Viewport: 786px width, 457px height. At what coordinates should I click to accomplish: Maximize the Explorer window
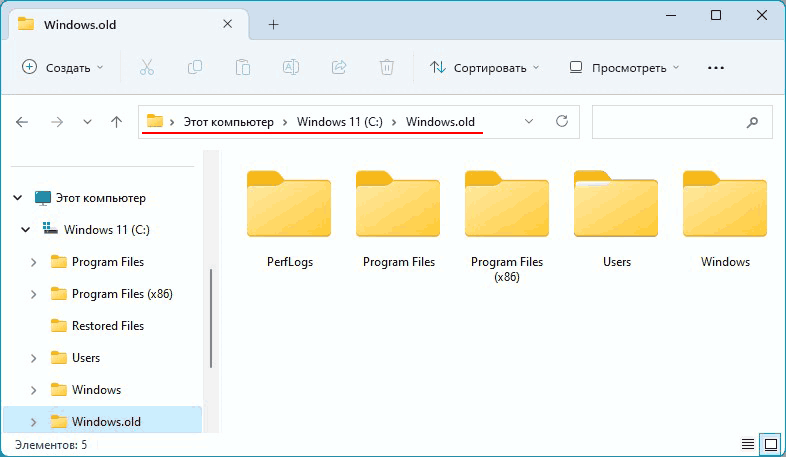(x=716, y=16)
